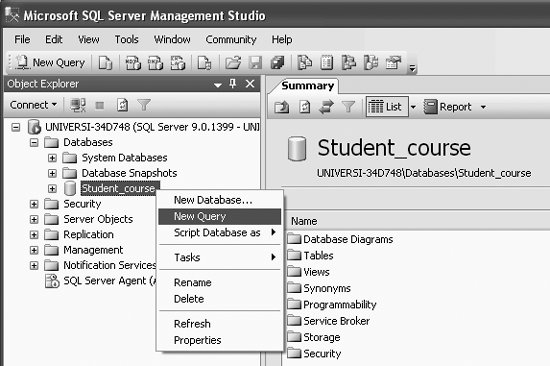The width and height of the screenshot is (550, 366).
Task: Click the Analysis Services DMX Query icon
Action: [x=155, y=63]
